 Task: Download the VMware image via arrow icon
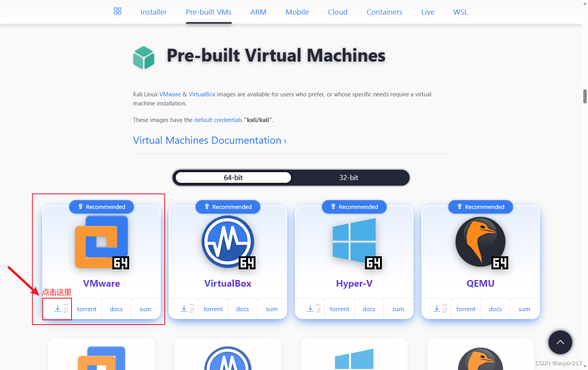tap(58, 309)
